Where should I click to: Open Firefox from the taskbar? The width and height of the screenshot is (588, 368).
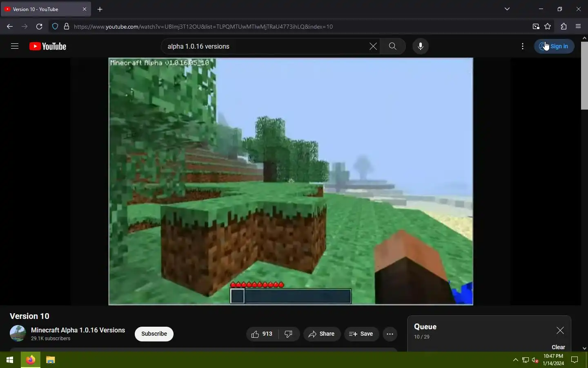[31, 360]
